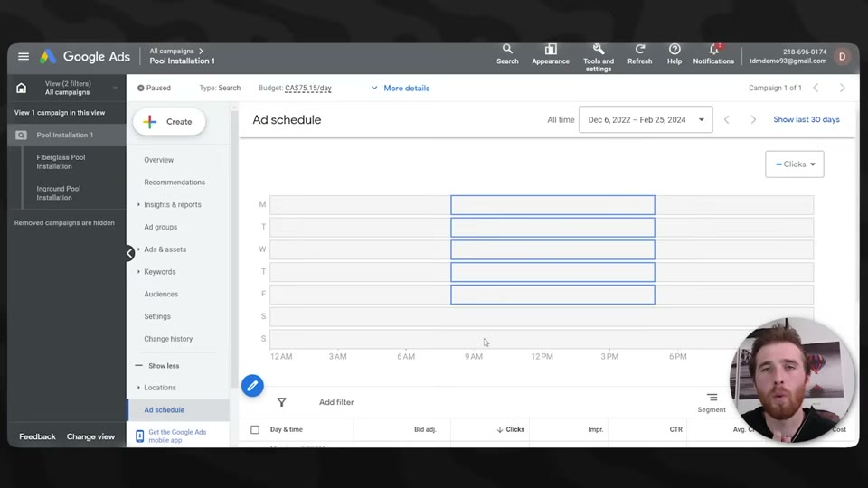Open campaign Settings page
Viewport: 868px width, 488px height.
coord(157,316)
